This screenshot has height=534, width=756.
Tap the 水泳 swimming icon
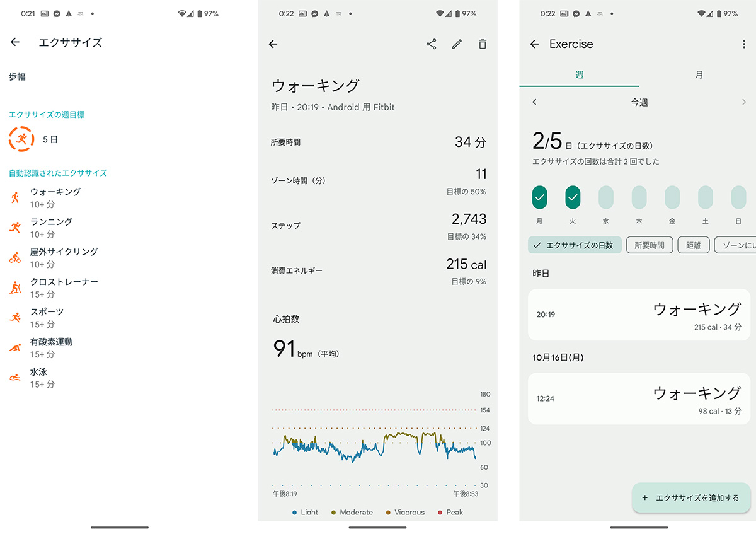[15, 378]
